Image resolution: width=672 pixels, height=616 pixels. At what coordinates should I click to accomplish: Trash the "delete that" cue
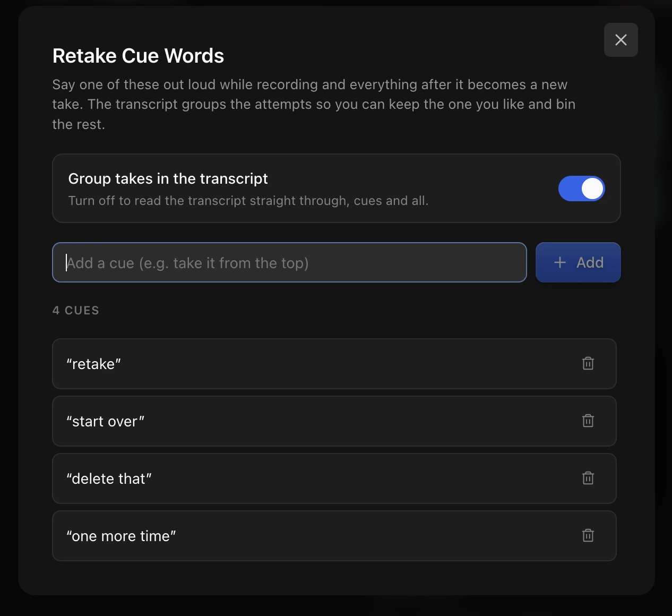tap(588, 478)
